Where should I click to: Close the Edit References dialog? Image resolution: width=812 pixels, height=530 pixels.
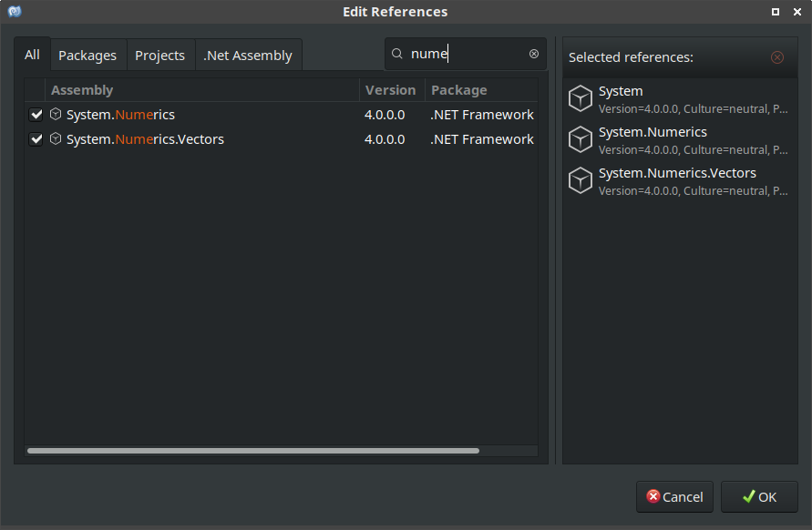797,12
